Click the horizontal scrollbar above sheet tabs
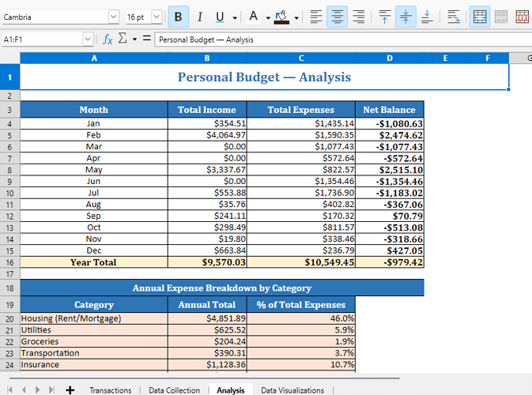This screenshot has width=532, height=395. pyautogui.click(x=204, y=378)
